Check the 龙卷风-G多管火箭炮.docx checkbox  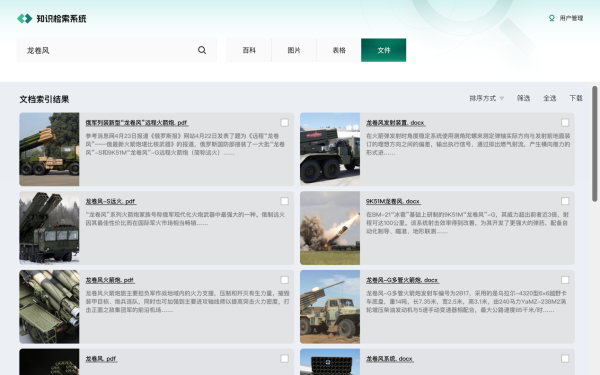click(565, 280)
